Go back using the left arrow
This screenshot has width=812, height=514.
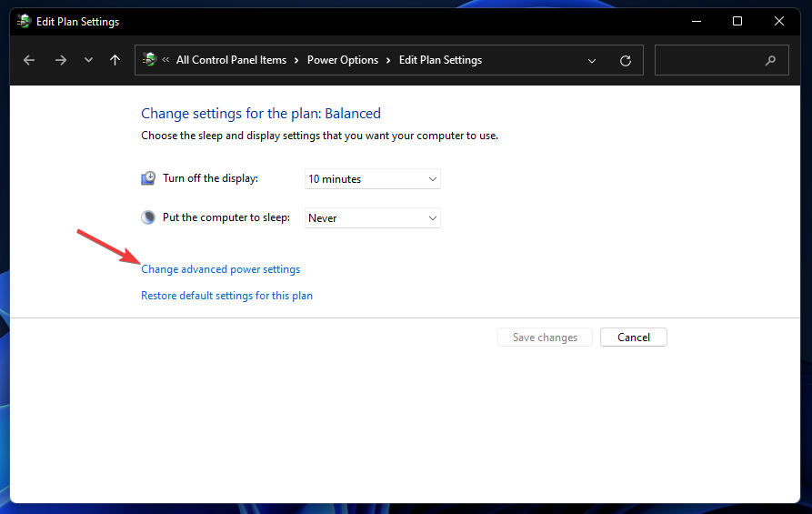(29, 60)
